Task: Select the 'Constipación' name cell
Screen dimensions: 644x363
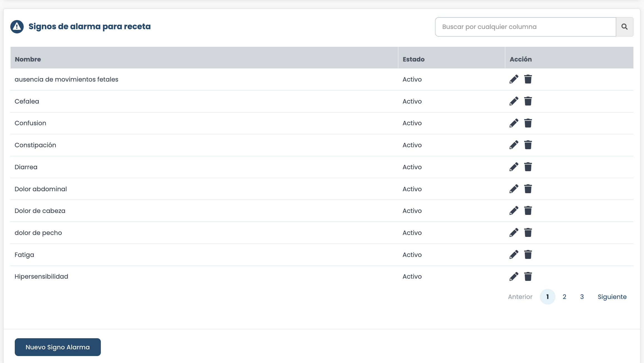Action: pyautogui.click(x=204, y=145)
